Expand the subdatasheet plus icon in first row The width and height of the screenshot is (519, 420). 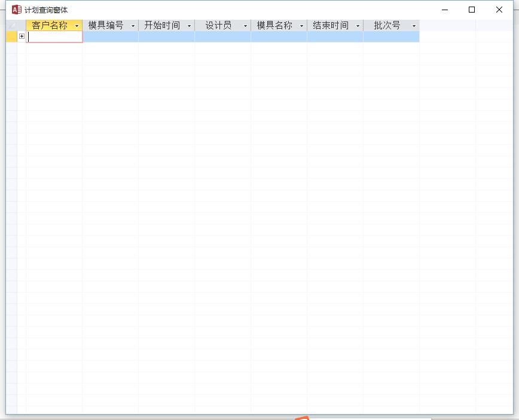pyautogui.click(x=22, y=36)
